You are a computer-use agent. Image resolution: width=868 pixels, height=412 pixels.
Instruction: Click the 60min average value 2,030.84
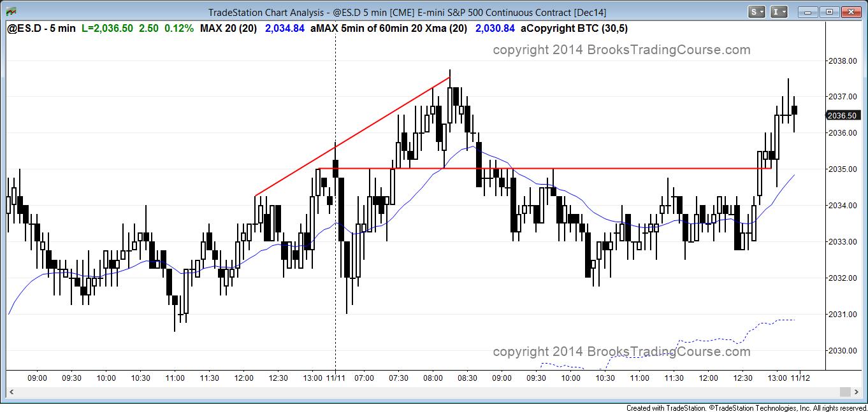(495, 29)
